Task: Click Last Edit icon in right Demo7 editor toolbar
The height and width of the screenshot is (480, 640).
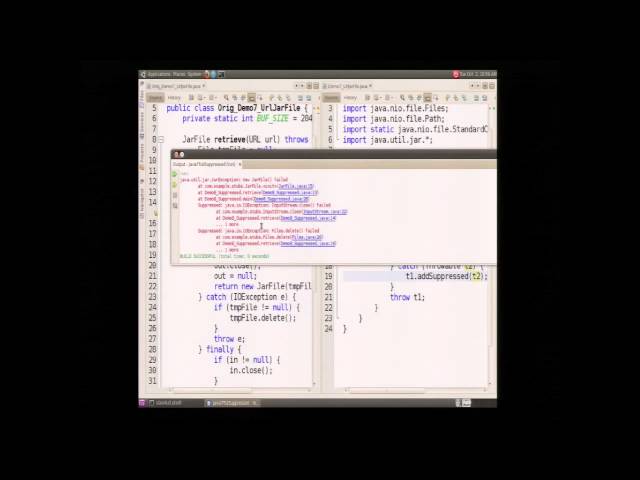Action: click(x=368, y=98)
